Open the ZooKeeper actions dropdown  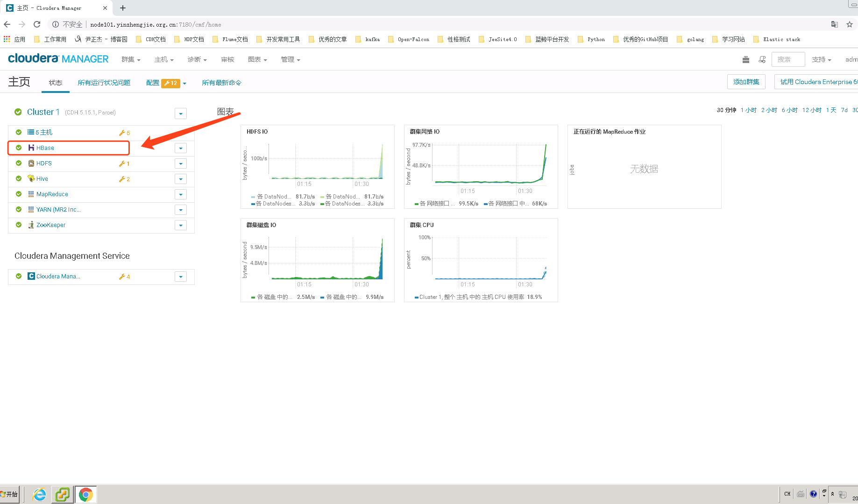[181, 225]
